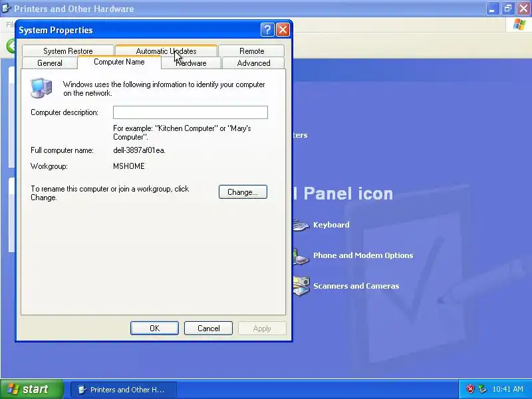
Task: Click the MSHOME workgroup value
Action: (129, 166)
